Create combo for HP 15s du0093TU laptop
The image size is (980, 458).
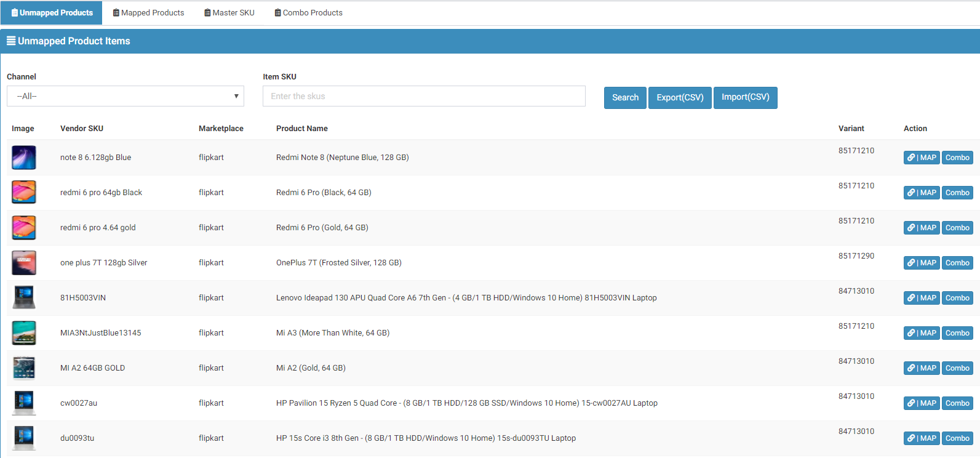[957, 438]
